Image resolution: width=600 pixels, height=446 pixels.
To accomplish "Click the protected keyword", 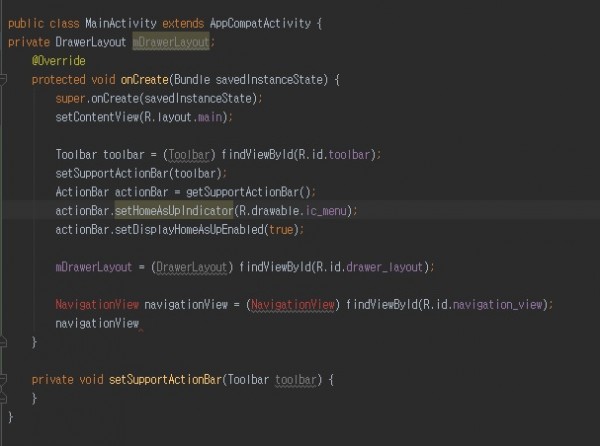I will tap(59, 80).
